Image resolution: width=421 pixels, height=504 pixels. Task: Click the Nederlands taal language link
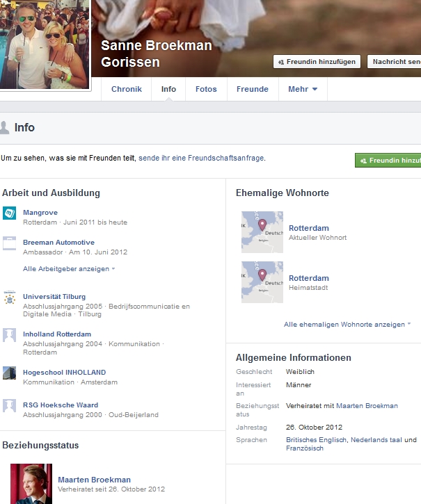tap(376, 440)
